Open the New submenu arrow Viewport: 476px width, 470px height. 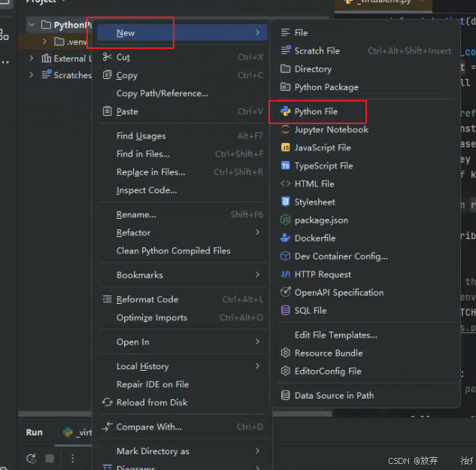(x=257, y=32)
